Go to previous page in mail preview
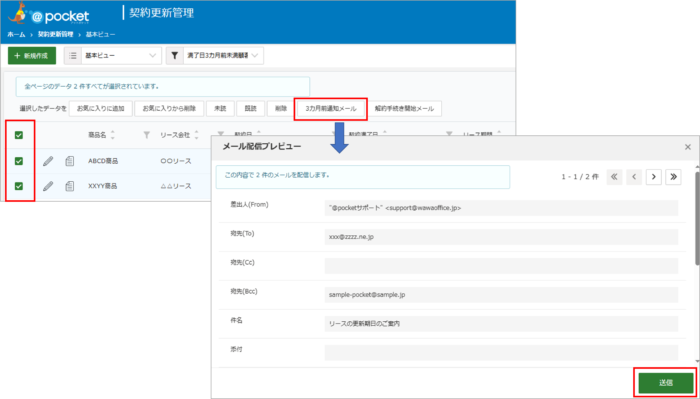The image size is (700, 399). 634,177
